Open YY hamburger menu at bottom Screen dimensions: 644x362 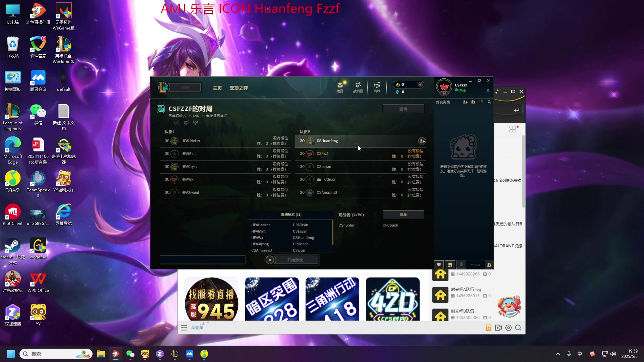(x=184, y=328)
